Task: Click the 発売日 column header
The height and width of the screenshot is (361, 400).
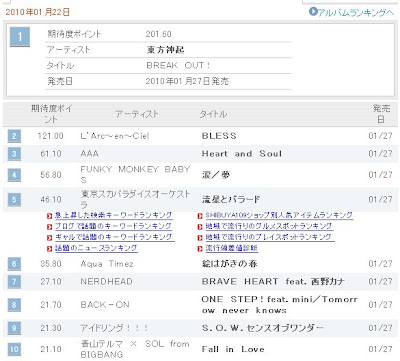Action: [381, 114]
